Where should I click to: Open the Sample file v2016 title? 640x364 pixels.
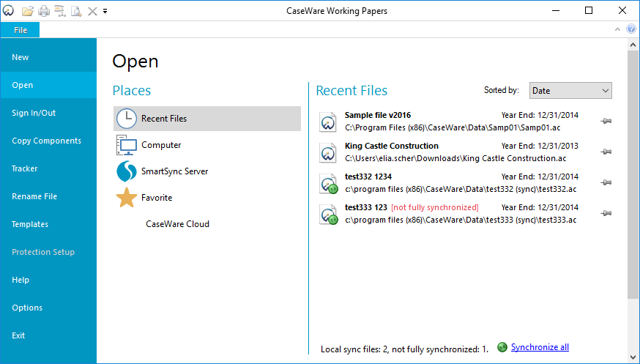(378, 115)
